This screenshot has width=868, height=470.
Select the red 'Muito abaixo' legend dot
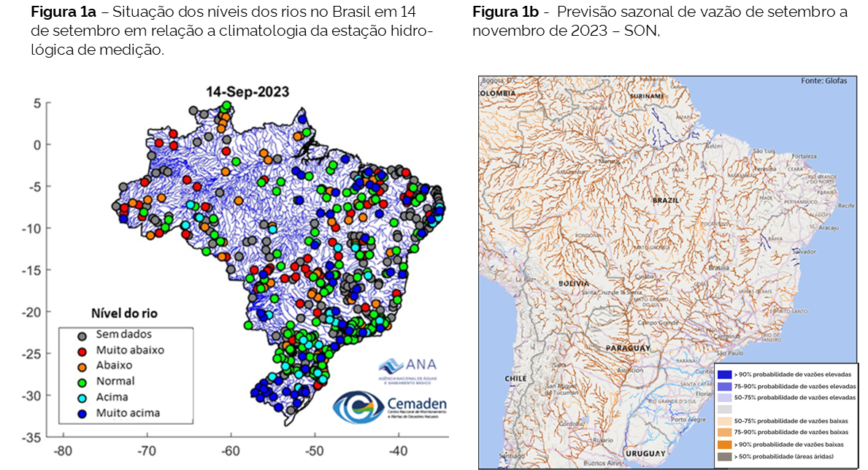tap(82, 352)
